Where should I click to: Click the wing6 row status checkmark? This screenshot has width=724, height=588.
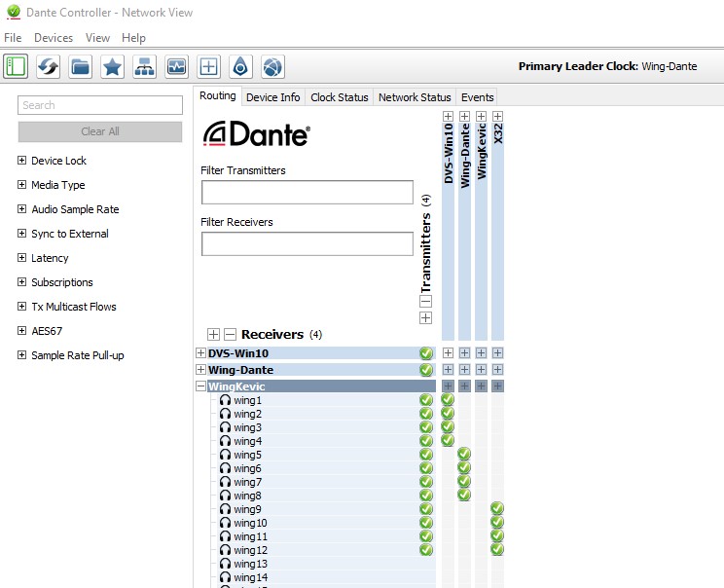coord(426,468)
